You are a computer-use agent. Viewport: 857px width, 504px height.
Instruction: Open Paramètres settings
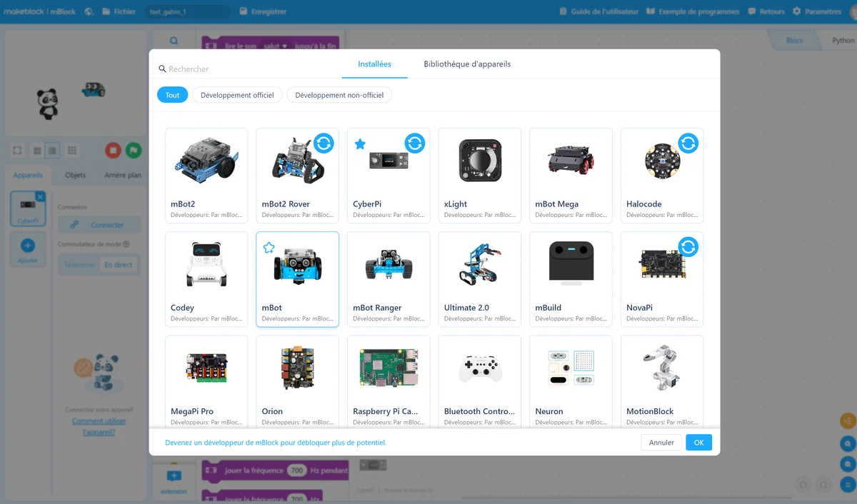817,11
